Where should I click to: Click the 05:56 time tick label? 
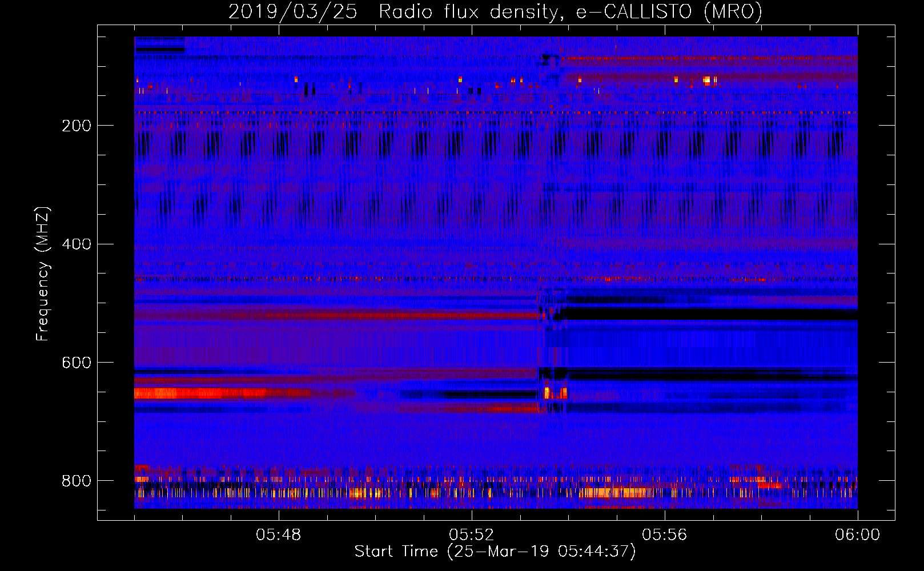[665, 535]
